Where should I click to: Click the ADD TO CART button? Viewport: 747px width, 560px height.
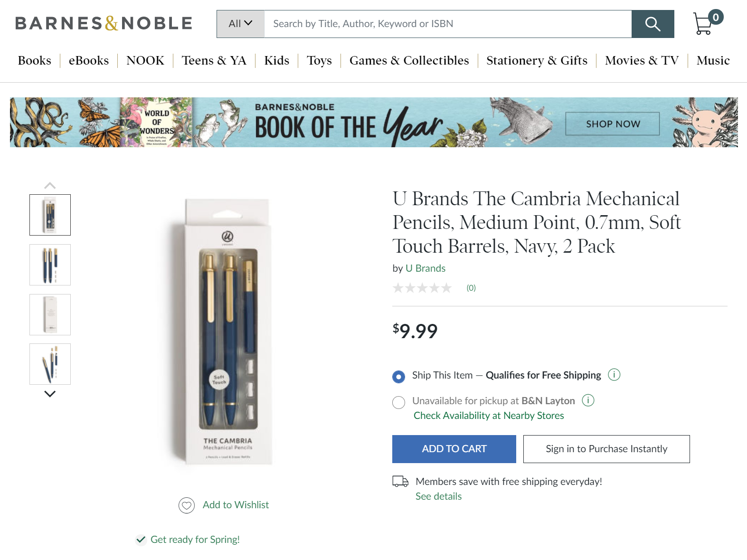point(454,449)
